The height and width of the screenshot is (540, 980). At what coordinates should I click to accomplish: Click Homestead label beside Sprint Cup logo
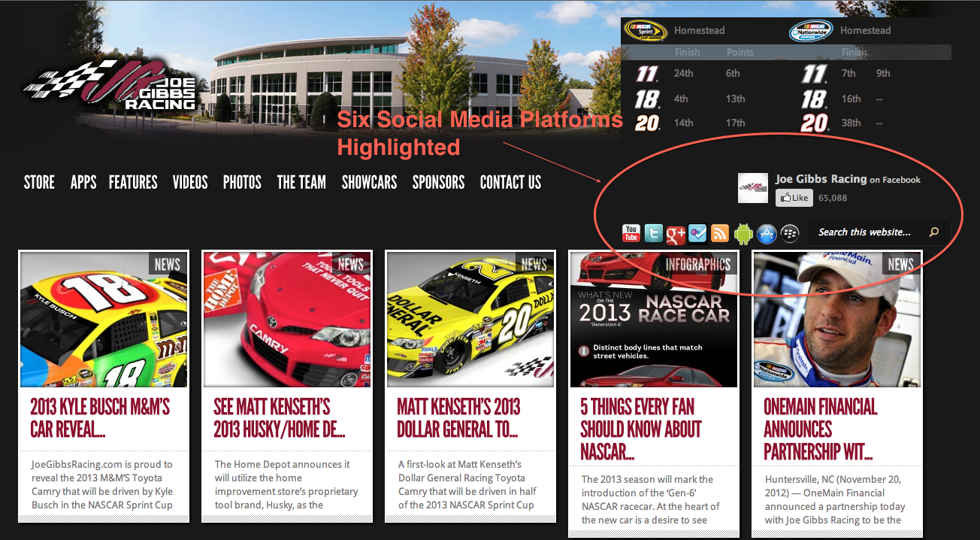click(700, 31)
